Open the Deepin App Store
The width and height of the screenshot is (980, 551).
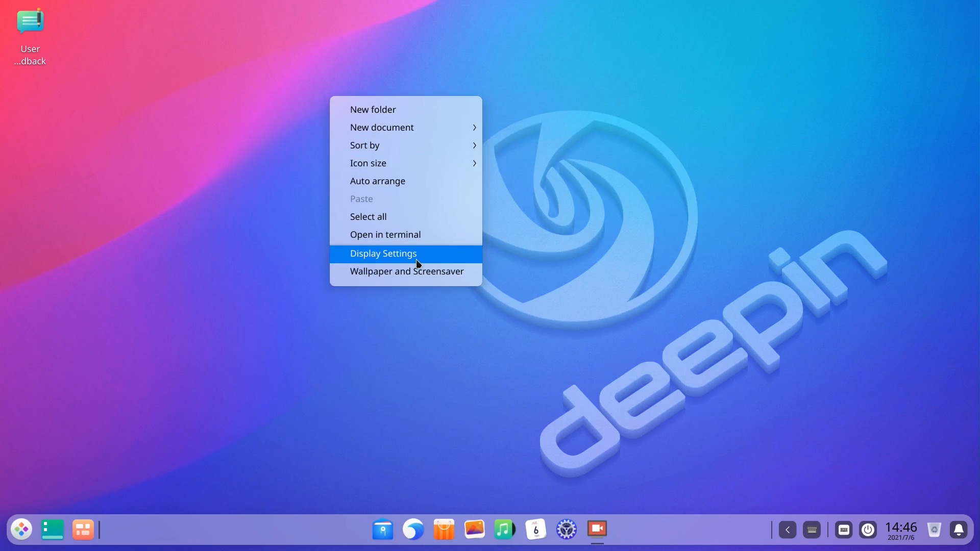[444, 530]
